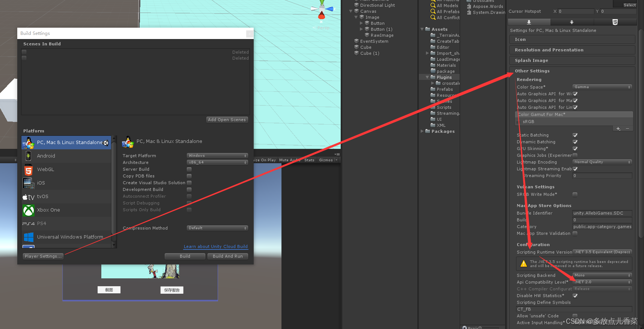This screenshot has width=644, height=329.
Task: Enable the Development Build checkbox
Action: (189, 189)
